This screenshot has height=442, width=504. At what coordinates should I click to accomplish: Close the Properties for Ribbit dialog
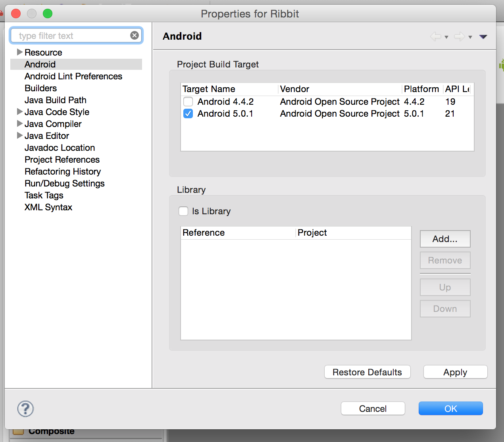pos(16,14)
